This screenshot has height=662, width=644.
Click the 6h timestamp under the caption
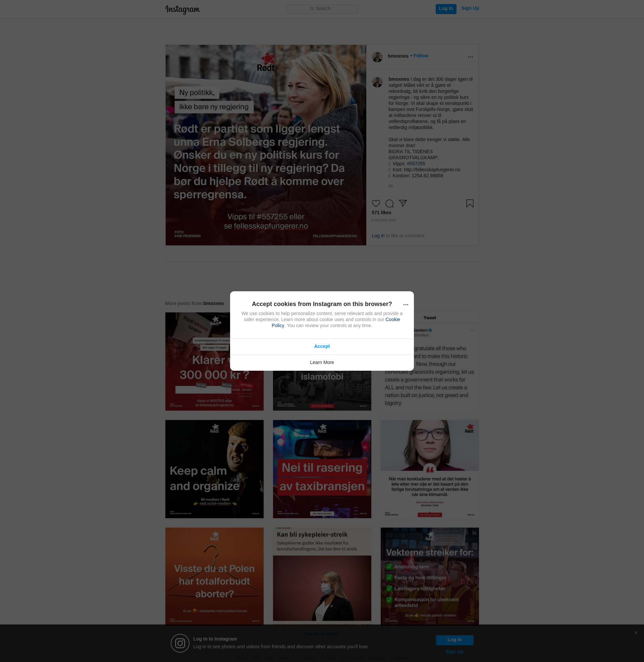pos(390,186)
